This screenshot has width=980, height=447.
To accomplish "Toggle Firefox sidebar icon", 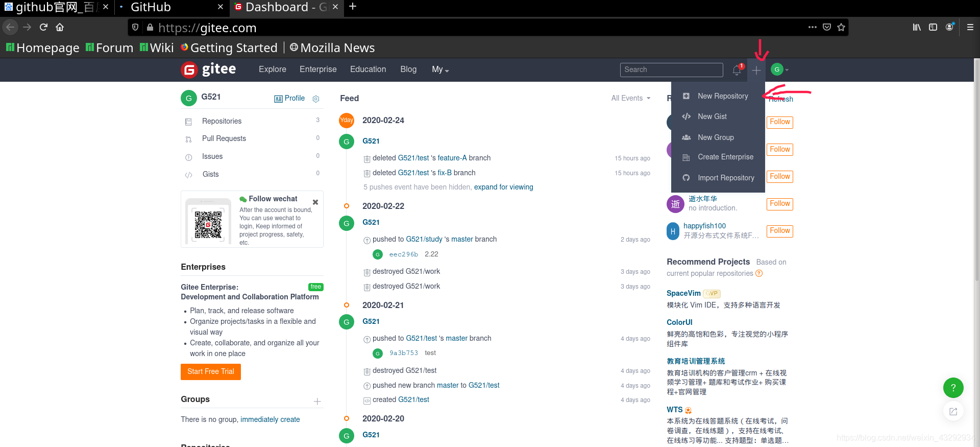I will pos(933,27).
